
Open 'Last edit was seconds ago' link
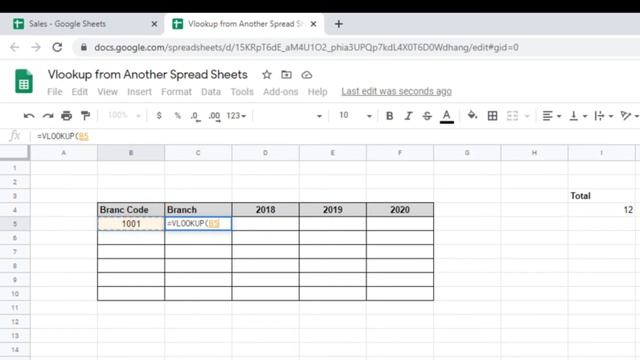coord(396,91)
